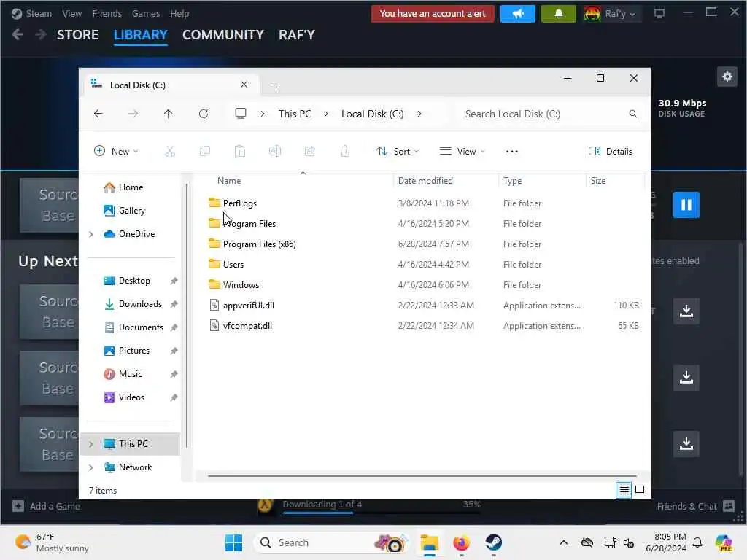The width and height of the screenshot is (747, 560).
Task: Open Downloads in the navigation pane
Action: tap(140, 304)
